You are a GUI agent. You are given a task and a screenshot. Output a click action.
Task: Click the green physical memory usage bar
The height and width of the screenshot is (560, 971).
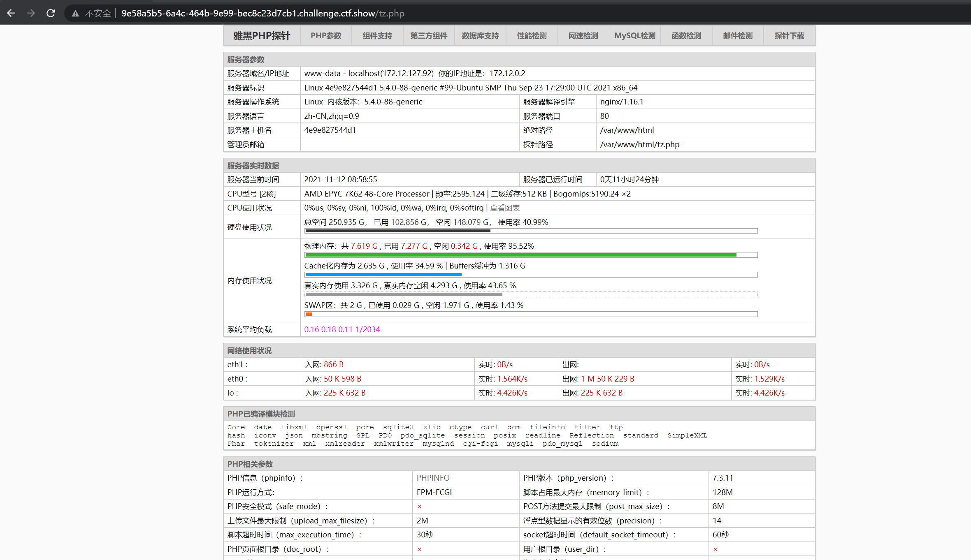pyautogui.click(x=520, y=255)
